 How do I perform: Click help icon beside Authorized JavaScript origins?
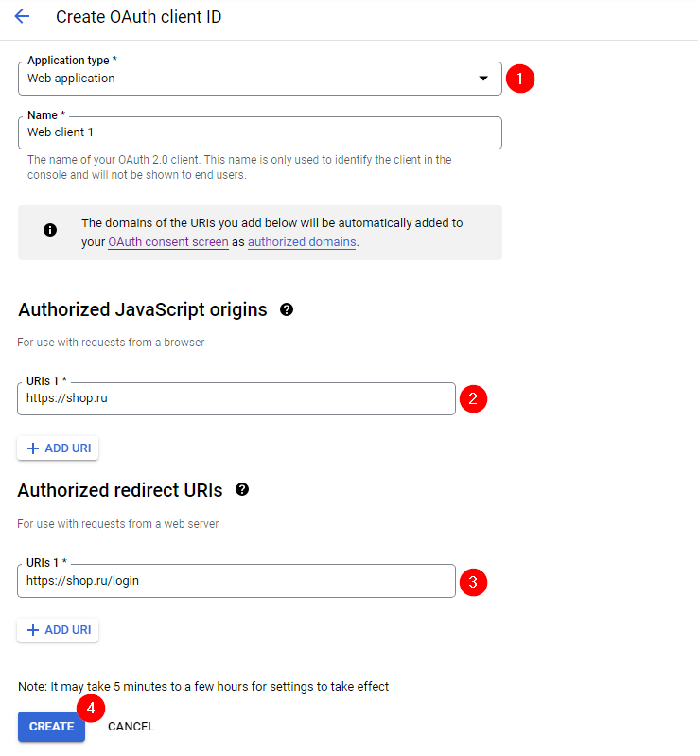pos(287,309)
